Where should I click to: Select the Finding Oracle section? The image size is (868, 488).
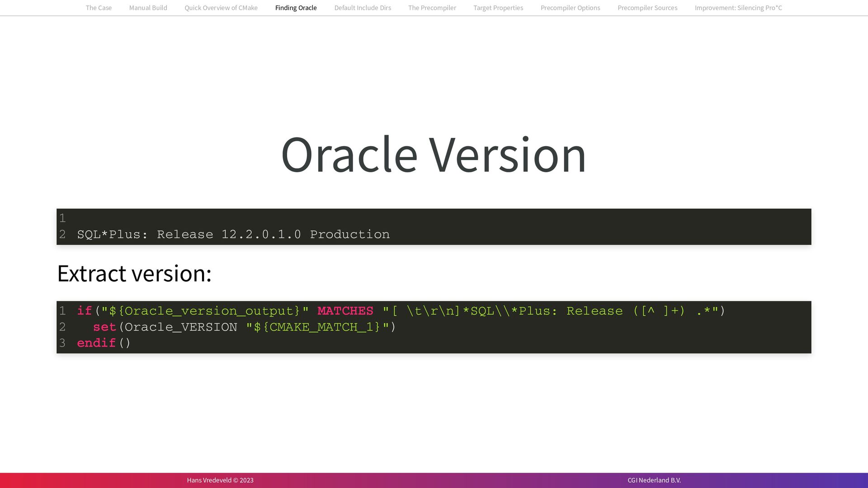pos(296,8)
